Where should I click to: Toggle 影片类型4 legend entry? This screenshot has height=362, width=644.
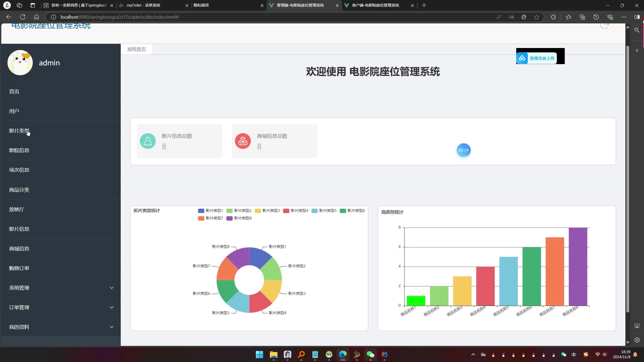pos(295,211)
